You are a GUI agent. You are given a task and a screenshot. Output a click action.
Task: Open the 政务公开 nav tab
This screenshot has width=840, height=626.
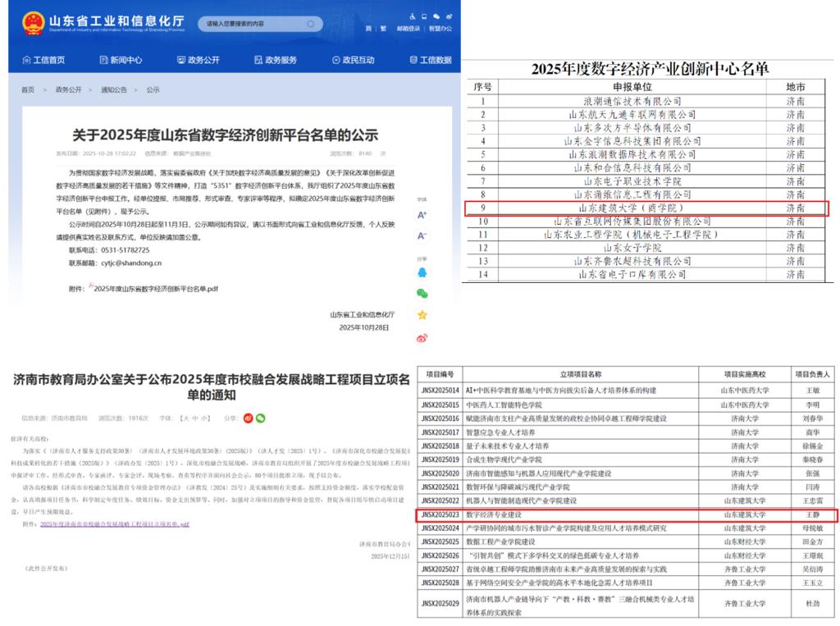199,60
